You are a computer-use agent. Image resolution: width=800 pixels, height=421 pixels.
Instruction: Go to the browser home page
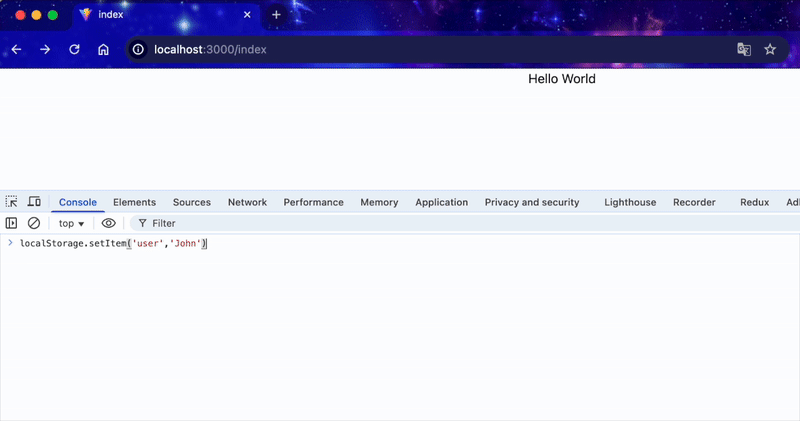pos(103,49)
